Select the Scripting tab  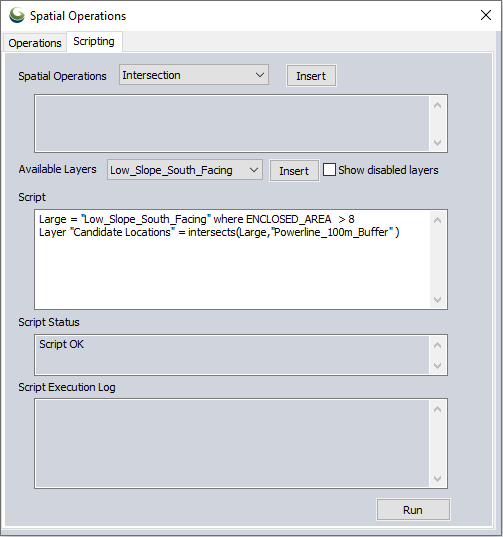pyautogui.click(x=94, y=41)
